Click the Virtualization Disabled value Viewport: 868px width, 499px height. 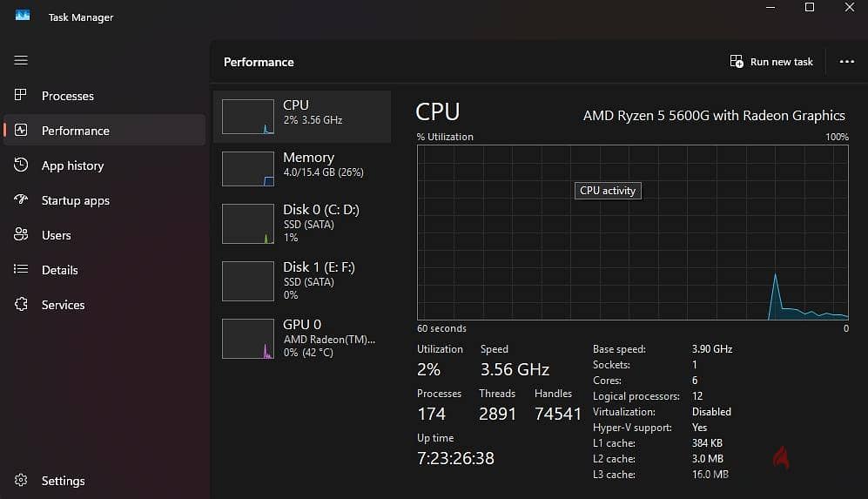(x=711, y=412)
